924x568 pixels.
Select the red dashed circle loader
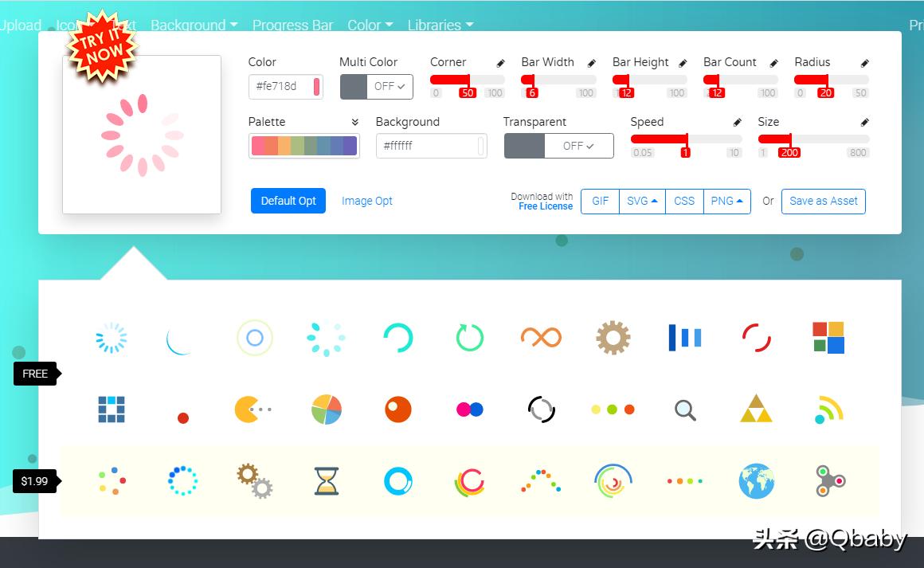point(756,338)
